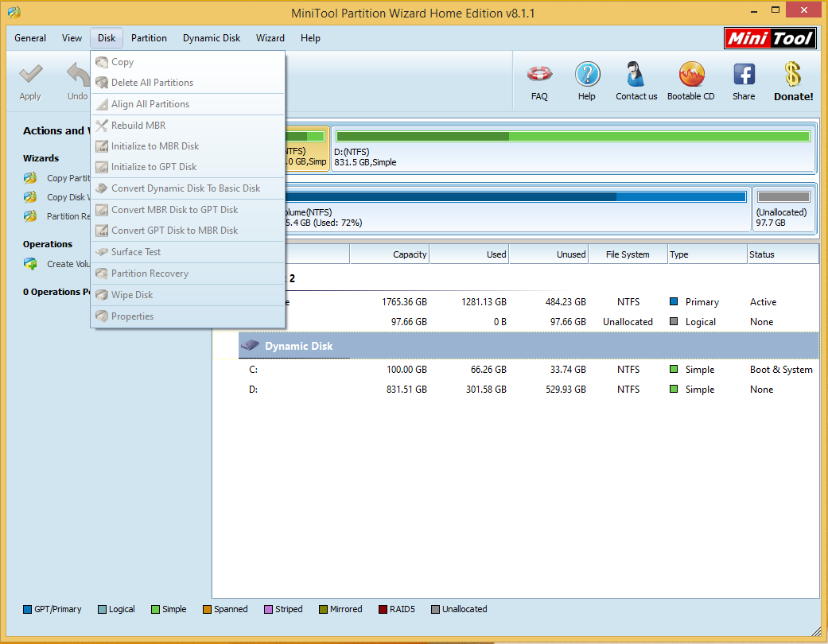Screen dimensions: 828x644
Task: Close the open Disk menu
Action: click(x=106, y=38)
